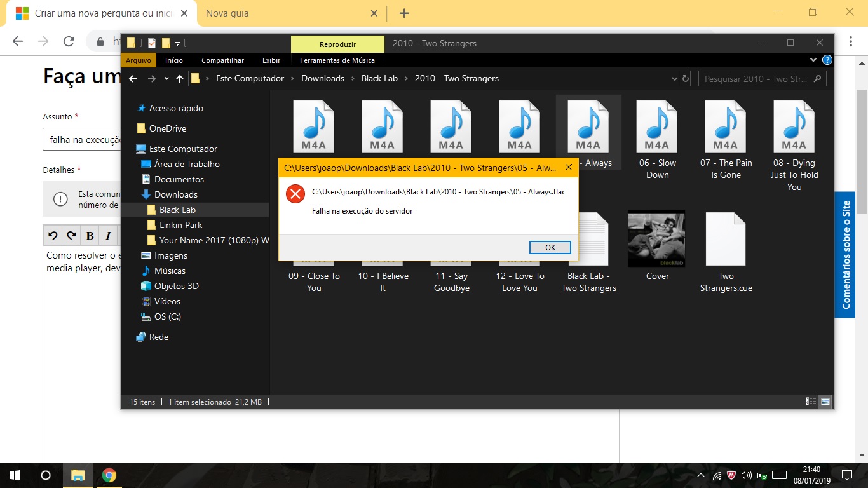Open the Compartilhar ribbon tab

click(x=223, y=60)
